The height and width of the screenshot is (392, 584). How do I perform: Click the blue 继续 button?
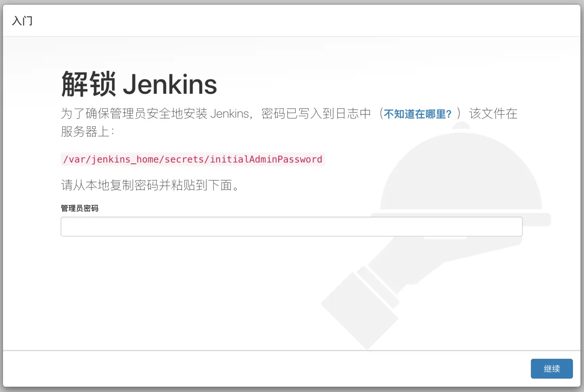coord(552,369)
